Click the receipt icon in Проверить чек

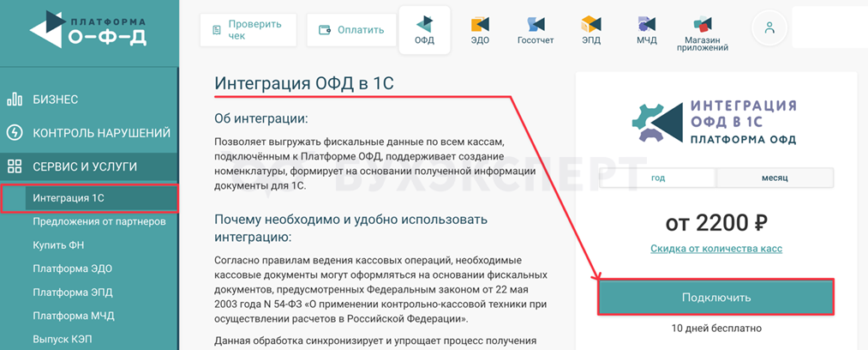click(x=217, y=30)
